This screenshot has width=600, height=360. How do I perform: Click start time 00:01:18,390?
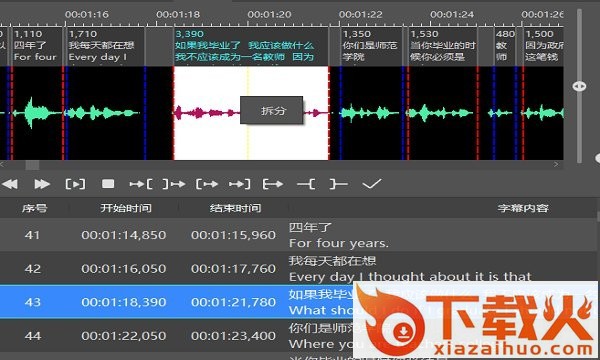point(124,302)
